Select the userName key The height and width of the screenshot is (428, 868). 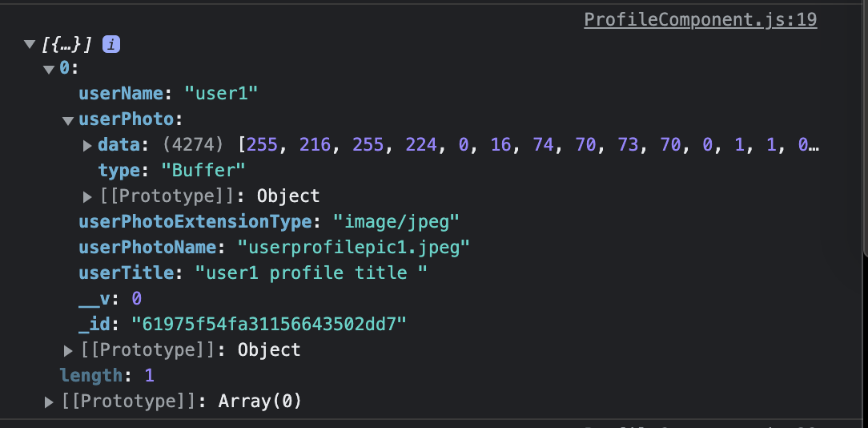[121, 93]
